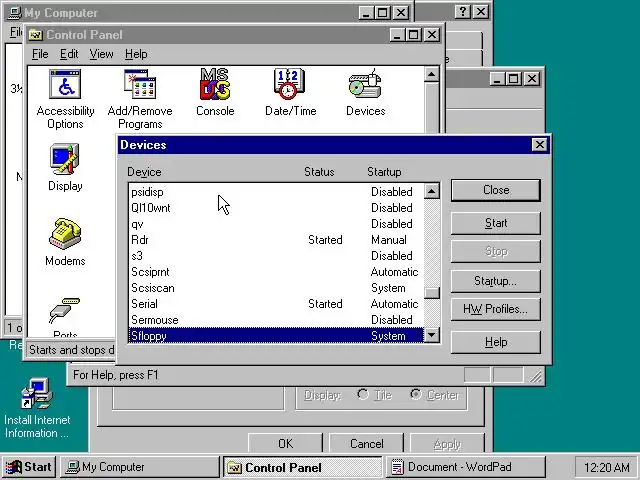Screen dimensions: 640x480
Task: Switch to Document - WordPad taskbar button
Action: tap(466, 467)
